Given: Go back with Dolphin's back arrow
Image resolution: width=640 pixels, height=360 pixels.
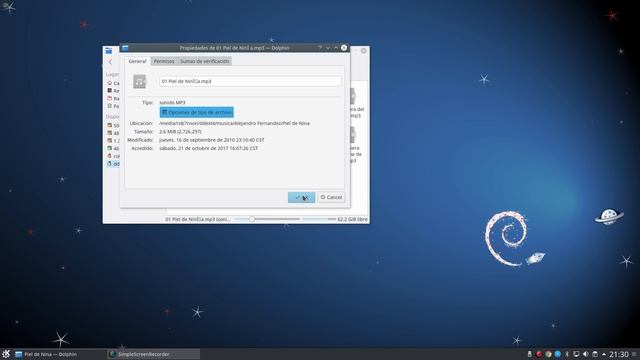Looking at the screenshot, I should pos(110,62).
